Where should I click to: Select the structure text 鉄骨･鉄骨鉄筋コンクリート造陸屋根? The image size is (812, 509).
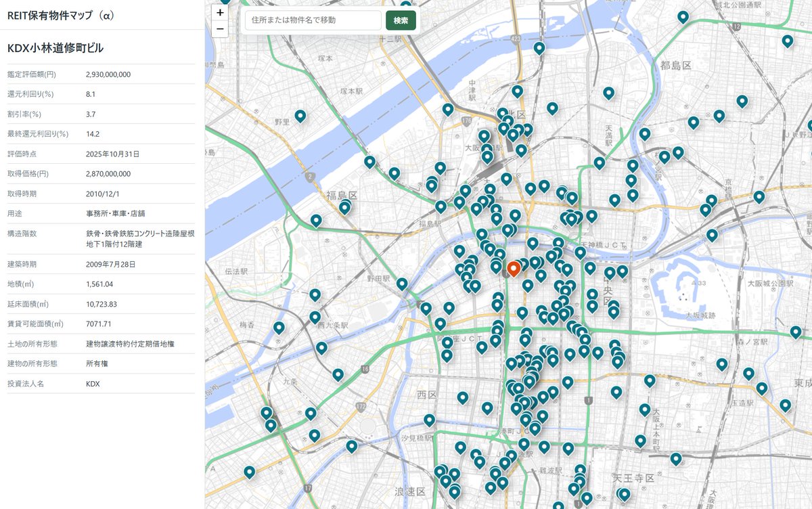[140, 234]
